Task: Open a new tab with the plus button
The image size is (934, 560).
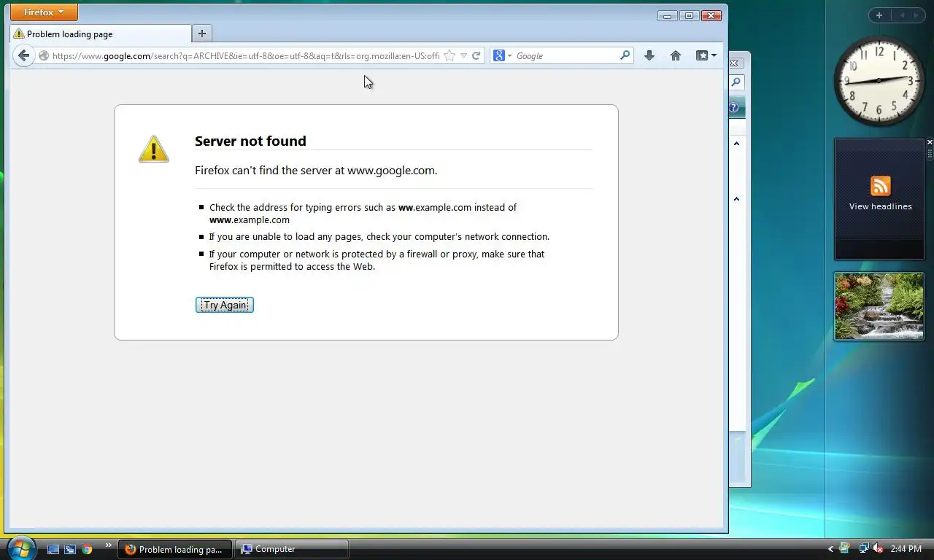Action: [x=202, y=33]
